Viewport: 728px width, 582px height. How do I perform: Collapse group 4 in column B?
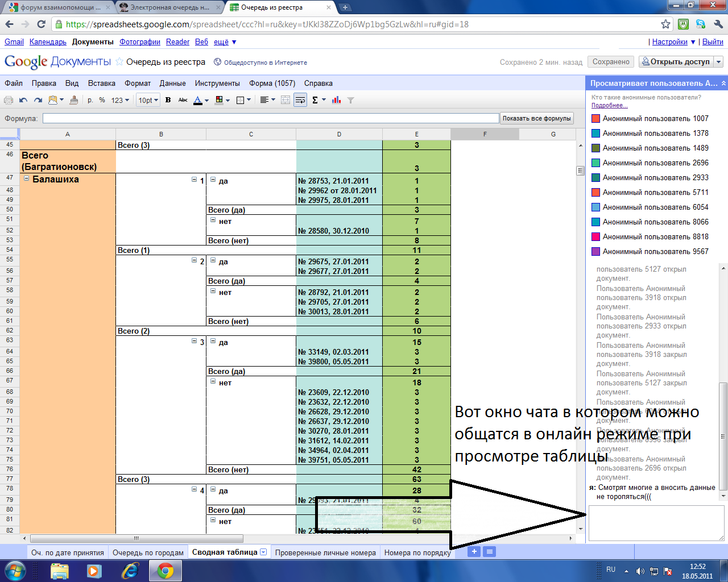(195, 489)
